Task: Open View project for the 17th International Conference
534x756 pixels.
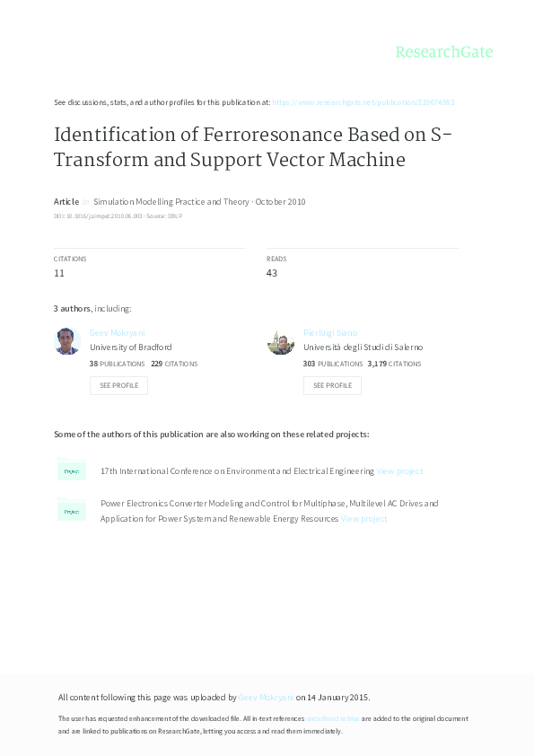Action: pos(399,470)
